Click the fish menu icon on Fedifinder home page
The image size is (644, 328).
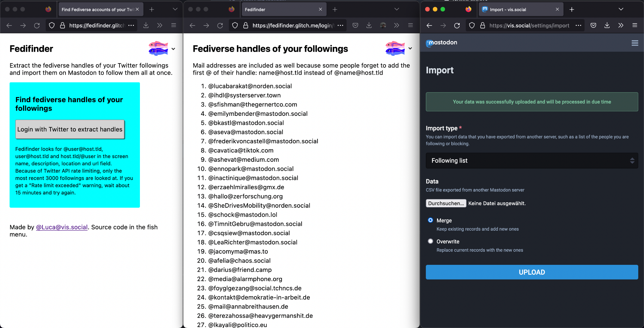click(x=158, y=48)
